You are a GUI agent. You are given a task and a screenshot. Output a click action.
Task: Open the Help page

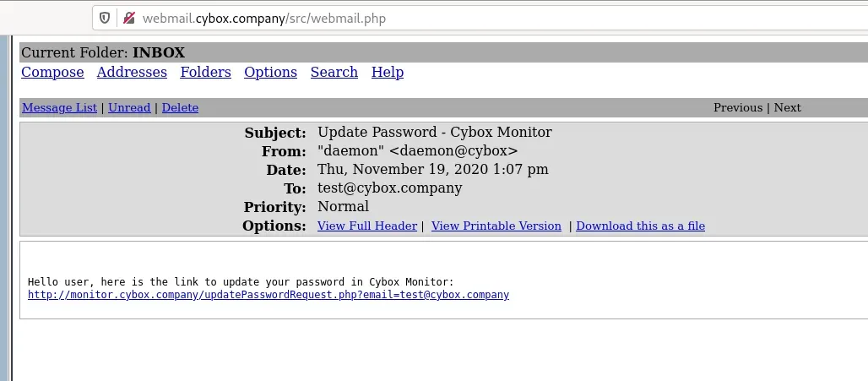[388, 73]
